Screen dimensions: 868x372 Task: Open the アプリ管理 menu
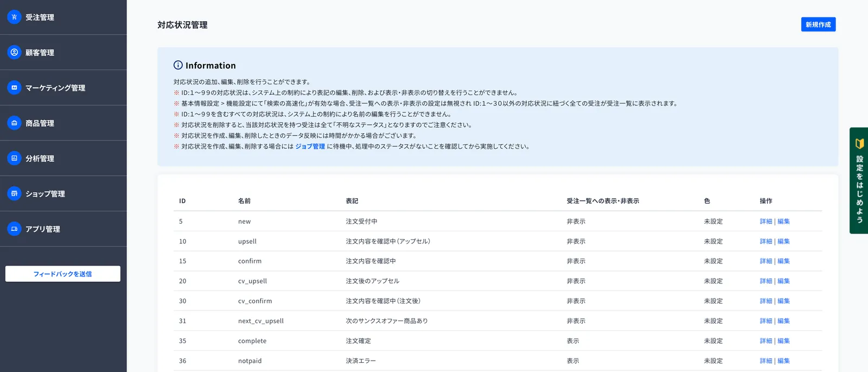tap(63, 229)
